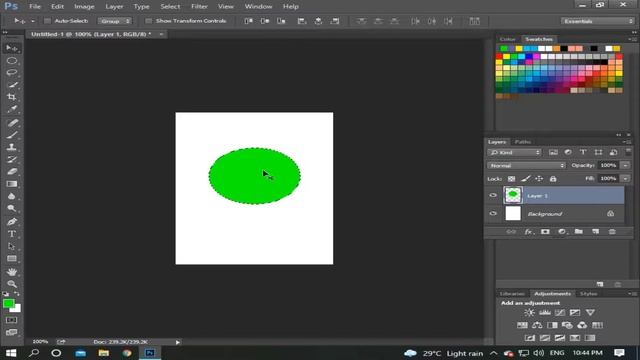The image size is (640, 360).
Task: Open the File menu
Action: pos(35,7)
